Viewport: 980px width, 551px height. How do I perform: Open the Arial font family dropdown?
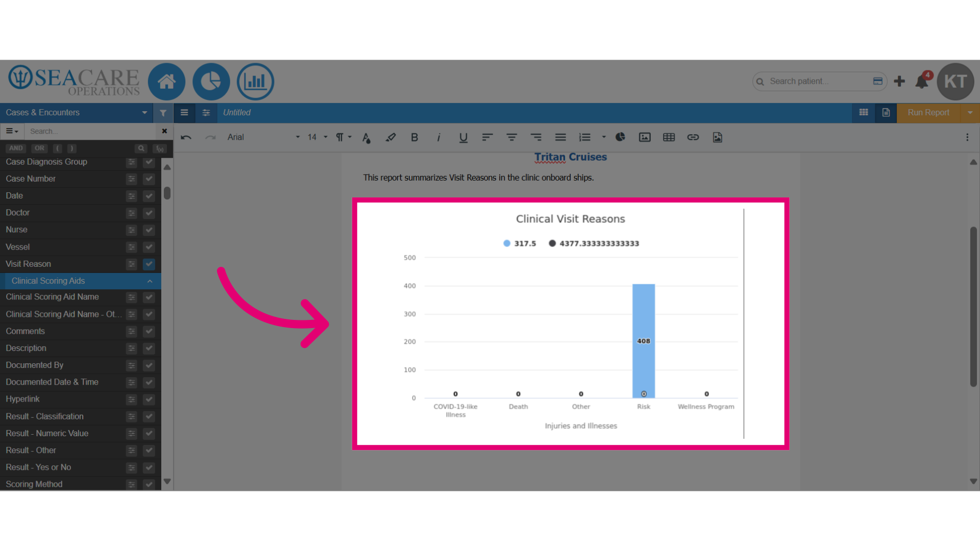(263, 137)
